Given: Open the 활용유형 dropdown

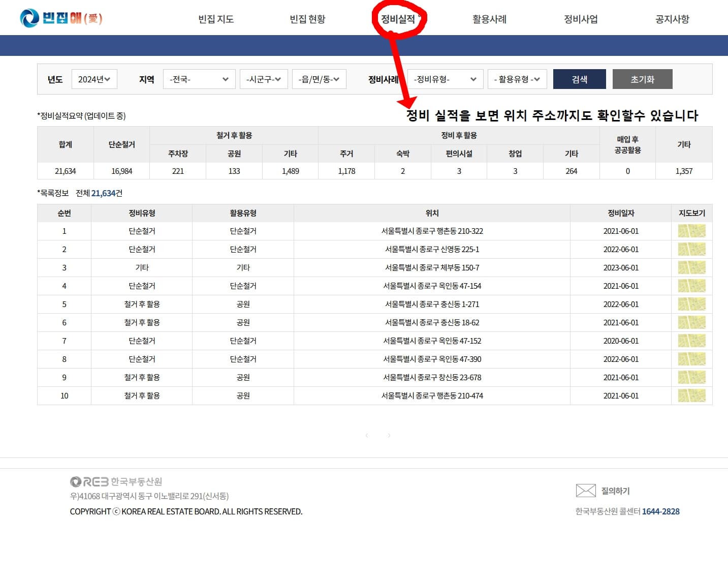Looking at the screenshot, I should (517, 79).
